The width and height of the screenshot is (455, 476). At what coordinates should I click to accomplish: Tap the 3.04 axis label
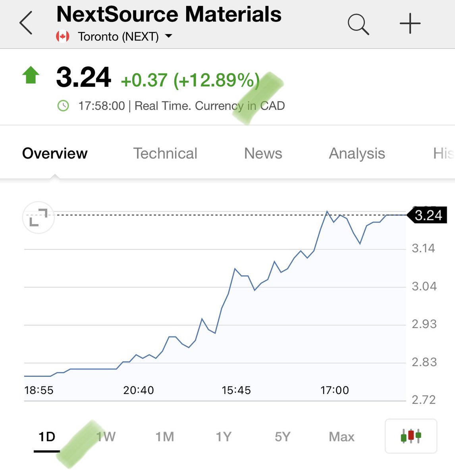coord(424,286)
